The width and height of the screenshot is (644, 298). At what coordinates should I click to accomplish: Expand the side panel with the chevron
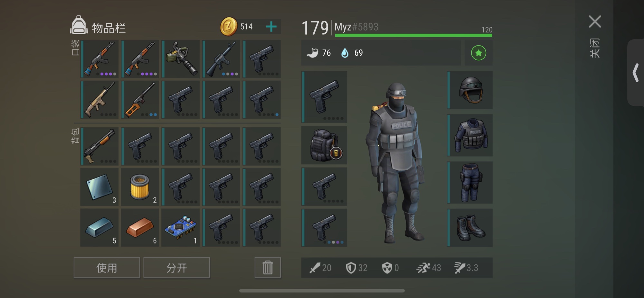(x=636, y=73)
